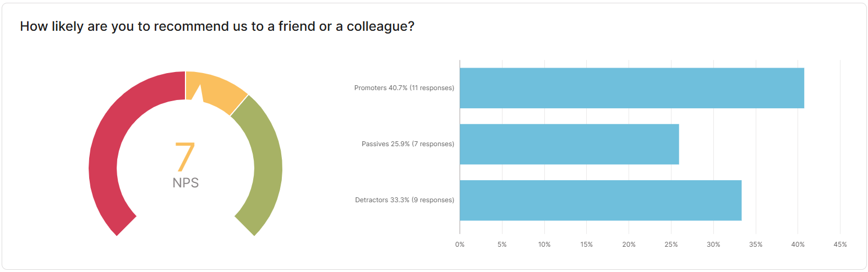
Task: Click the yellow passives gauge segment
Action: tap(223, 92)
